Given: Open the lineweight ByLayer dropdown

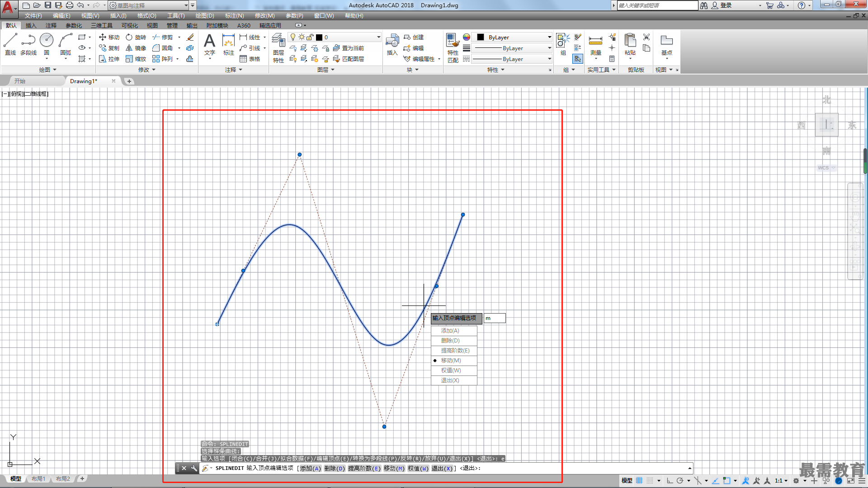Looking at the screenshot, I should [512, 48].
